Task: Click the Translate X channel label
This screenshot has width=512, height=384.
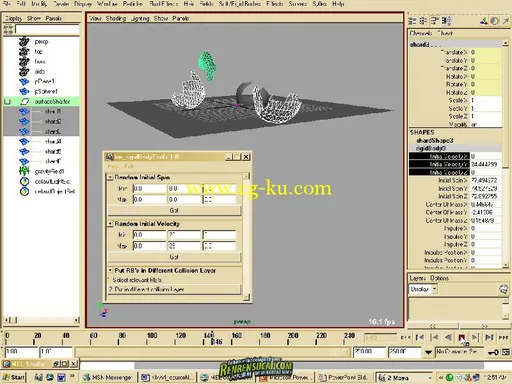Action: click(455, 52)
